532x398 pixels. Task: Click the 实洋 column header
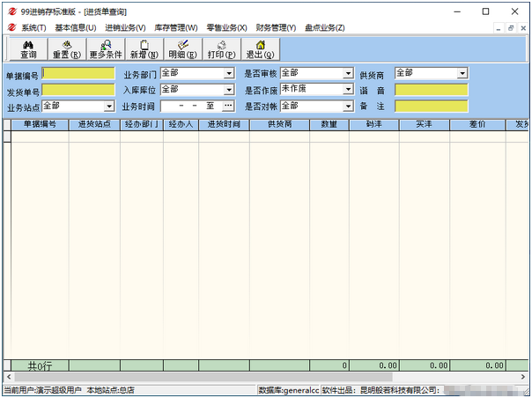pos(425,124)
